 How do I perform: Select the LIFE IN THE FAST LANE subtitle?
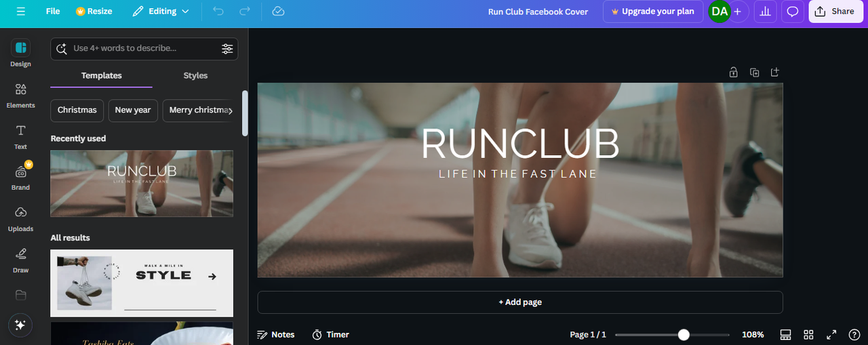point(518,174)
